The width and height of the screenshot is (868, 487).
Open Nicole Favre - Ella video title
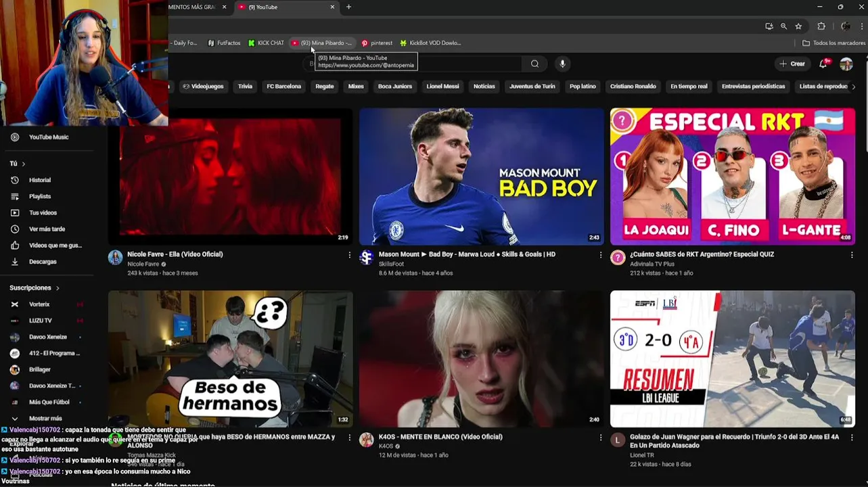(175, 254)
